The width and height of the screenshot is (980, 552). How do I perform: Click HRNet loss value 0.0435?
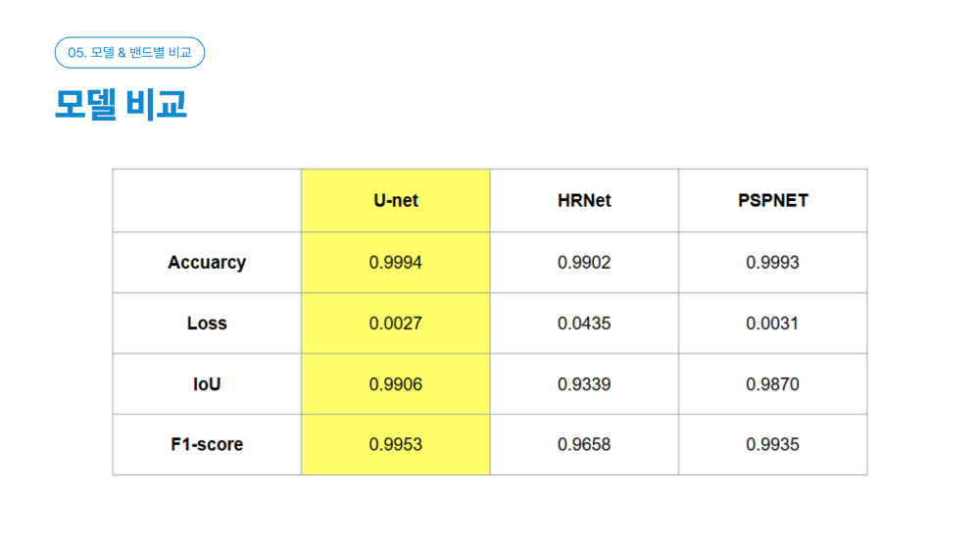tap(584, 324)
